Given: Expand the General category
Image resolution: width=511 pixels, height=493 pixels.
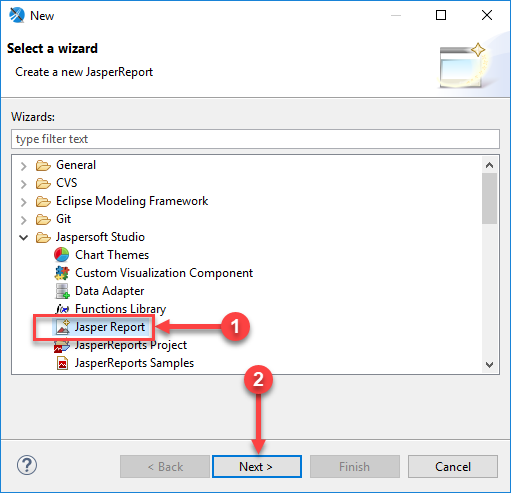Looking at the screenshot, I should click(x=23, y=166).
